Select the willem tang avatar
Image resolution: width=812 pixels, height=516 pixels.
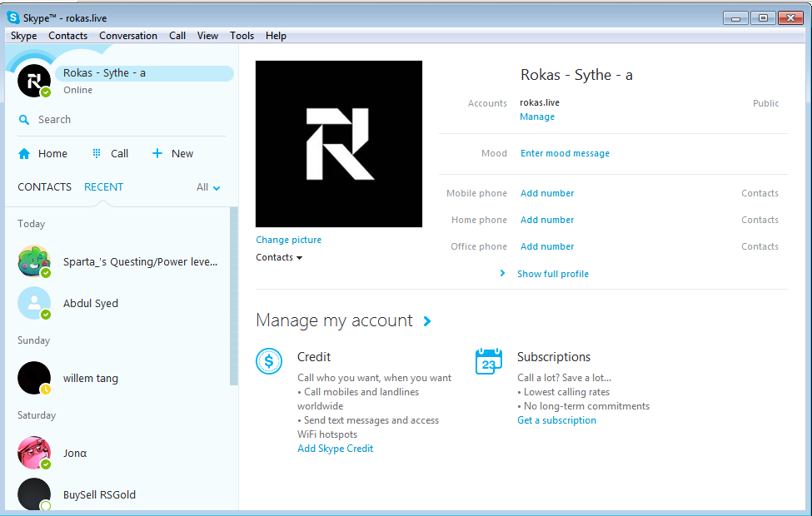(33, 378)
